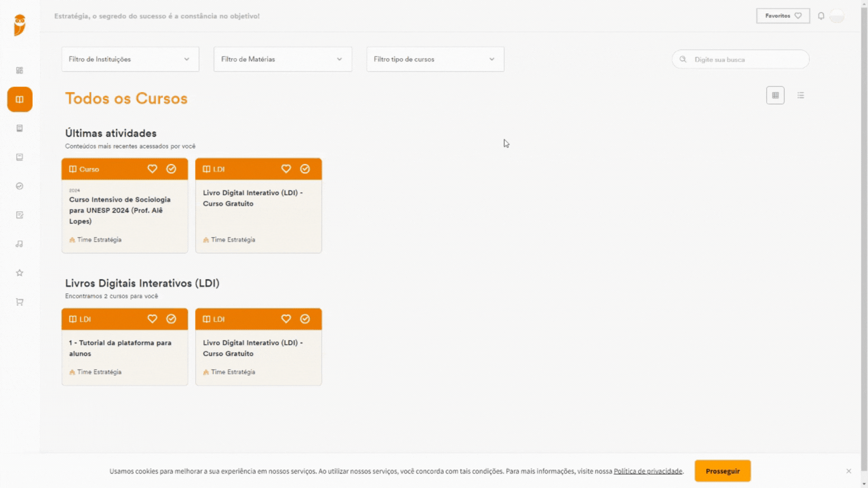Click the search magnifier icon
Image resolution: width=868 pixels, height=488 pixels.
click(683, 59)
